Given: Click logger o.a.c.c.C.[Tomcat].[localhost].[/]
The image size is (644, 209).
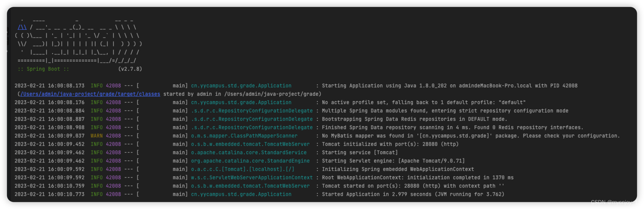Looking at the screenshot, I should [243, 169].
